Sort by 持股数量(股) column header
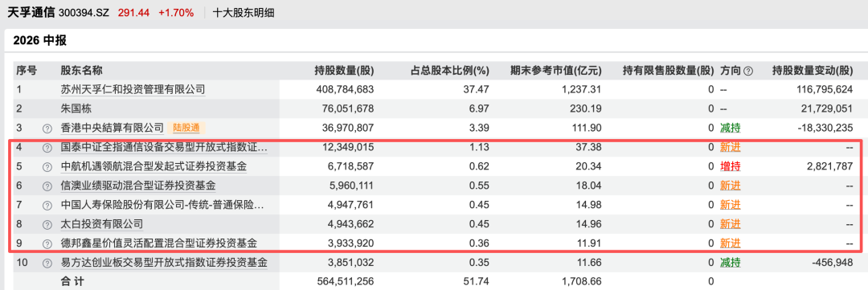 344,71
